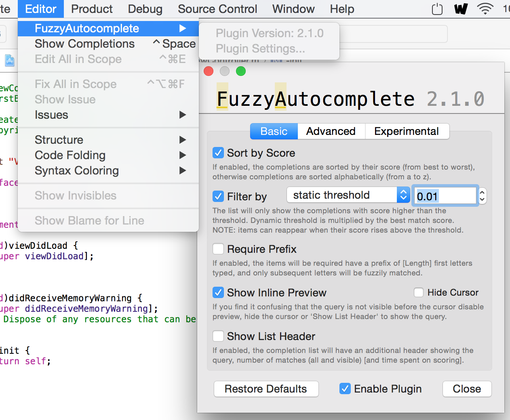The image size is (510, 420).
Task: Expand the Syntax Coloring submenu
Action: 108,170
